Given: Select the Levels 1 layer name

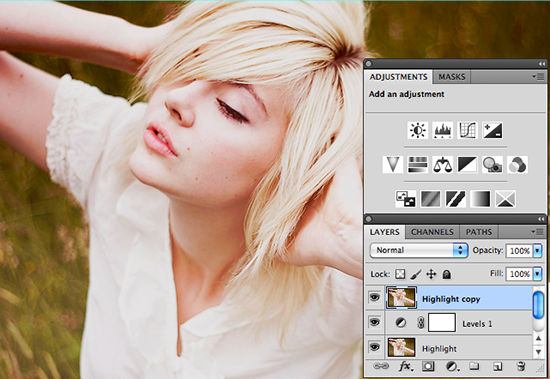Looking at the screenshot, I should (477, 324).
